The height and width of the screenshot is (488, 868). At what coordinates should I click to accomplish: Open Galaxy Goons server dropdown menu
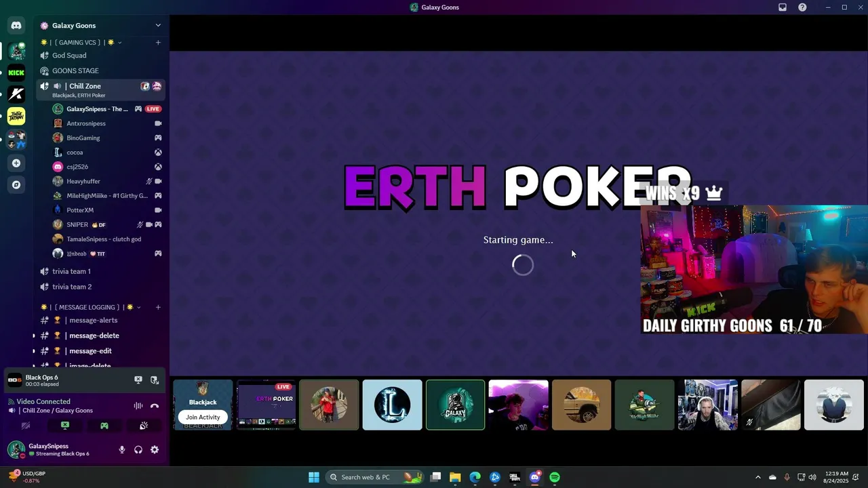[158, 26]
